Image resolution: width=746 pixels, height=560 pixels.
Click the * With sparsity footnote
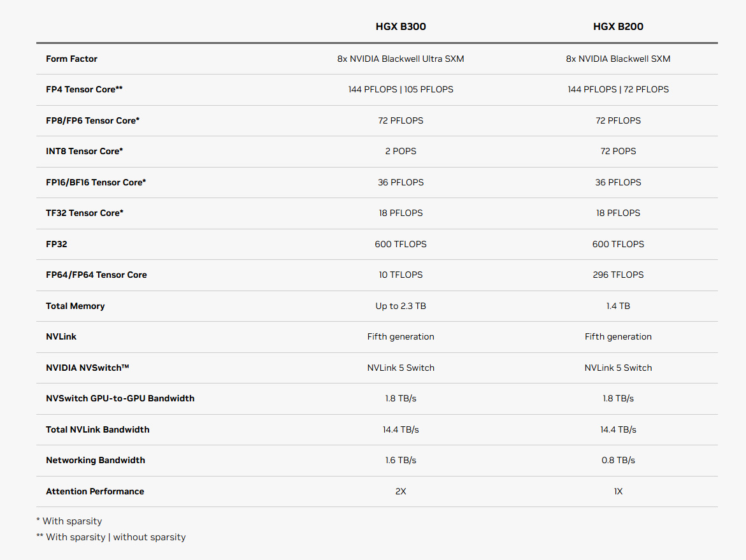(69, 522)
